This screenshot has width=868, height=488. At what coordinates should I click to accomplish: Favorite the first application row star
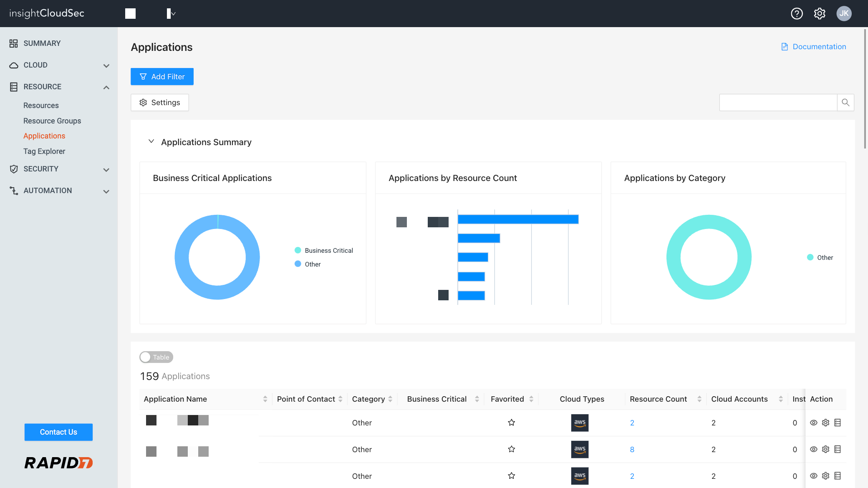(511, 423)
